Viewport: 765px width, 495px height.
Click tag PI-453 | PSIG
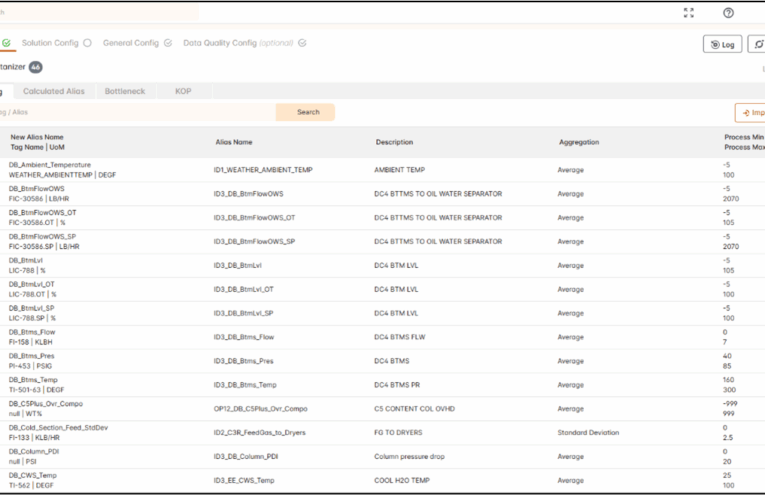click(x=30, y=366)
